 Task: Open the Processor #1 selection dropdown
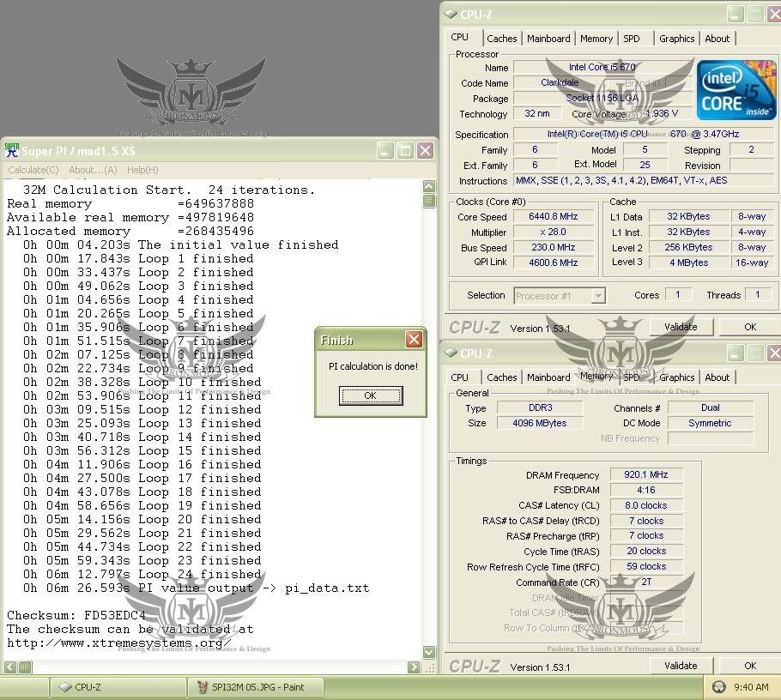[x=598, y=296]
